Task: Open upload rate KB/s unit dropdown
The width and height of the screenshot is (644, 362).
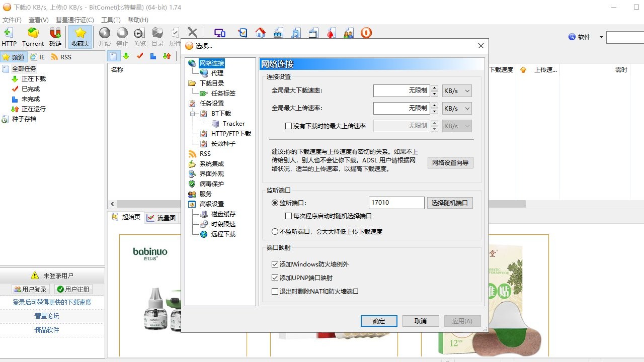Action: [457, 109]
